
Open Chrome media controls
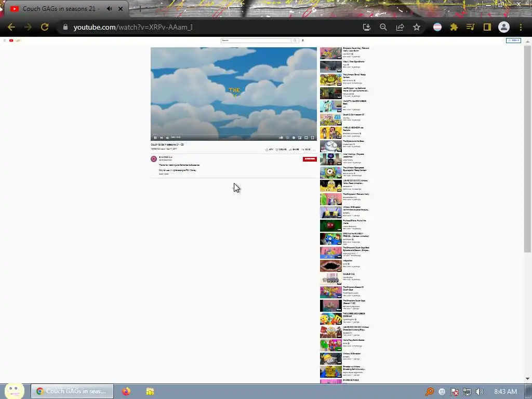(x=470, y=27)
